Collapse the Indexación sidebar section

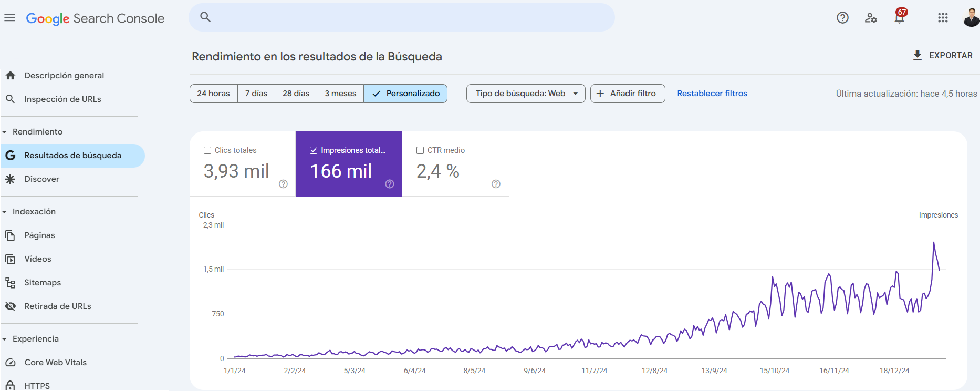(x=5, y=212)
